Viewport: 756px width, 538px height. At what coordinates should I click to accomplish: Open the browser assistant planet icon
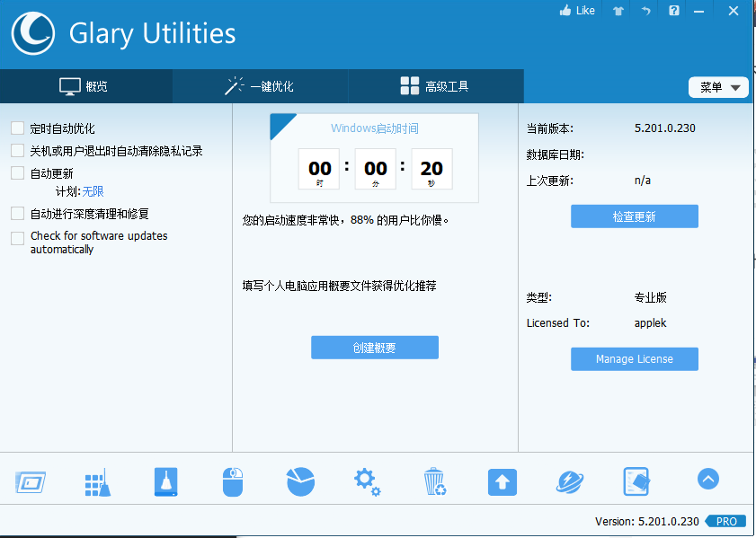pyautogui.click(x=569, y=482)
